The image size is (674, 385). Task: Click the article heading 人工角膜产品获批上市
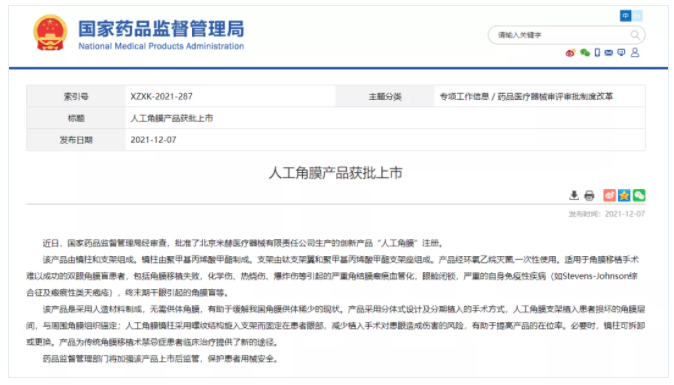tap(336, 173)
